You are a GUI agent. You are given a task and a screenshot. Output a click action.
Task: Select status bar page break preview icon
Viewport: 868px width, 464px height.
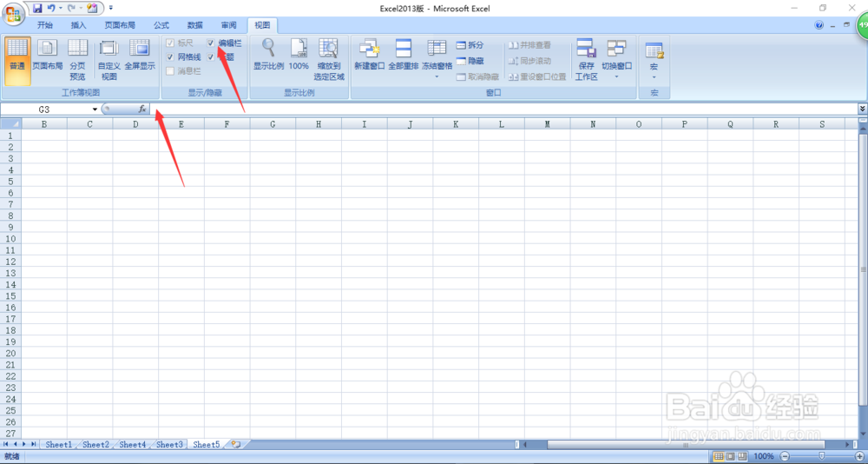tap(740, 456)
